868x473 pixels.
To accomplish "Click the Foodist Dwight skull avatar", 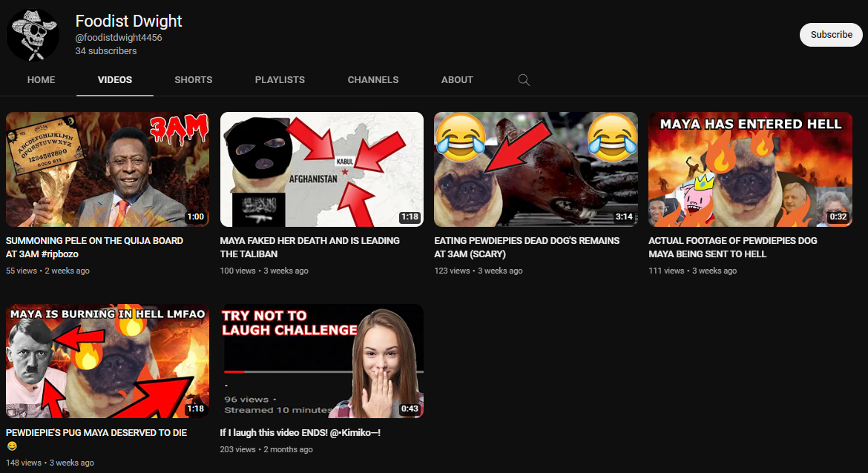I will click(33, 35).
